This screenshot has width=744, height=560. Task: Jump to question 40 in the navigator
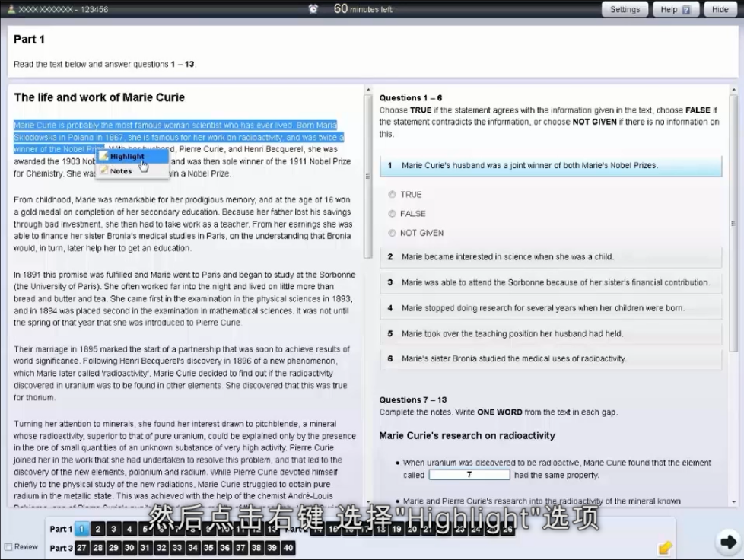click(288, 548)
